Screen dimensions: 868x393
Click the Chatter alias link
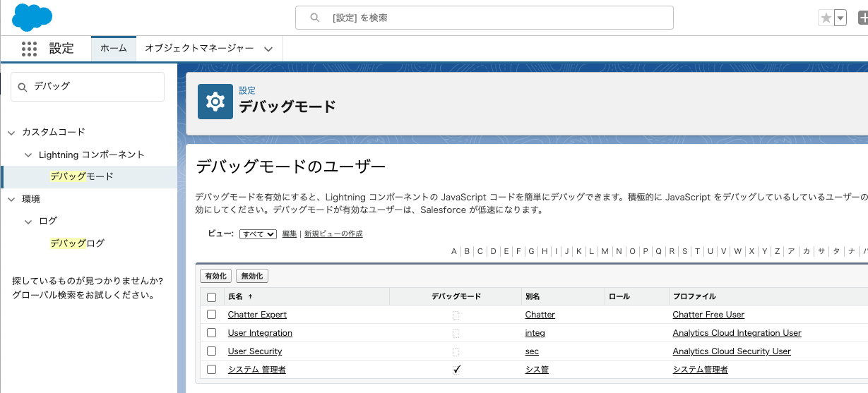coord(540,315)
